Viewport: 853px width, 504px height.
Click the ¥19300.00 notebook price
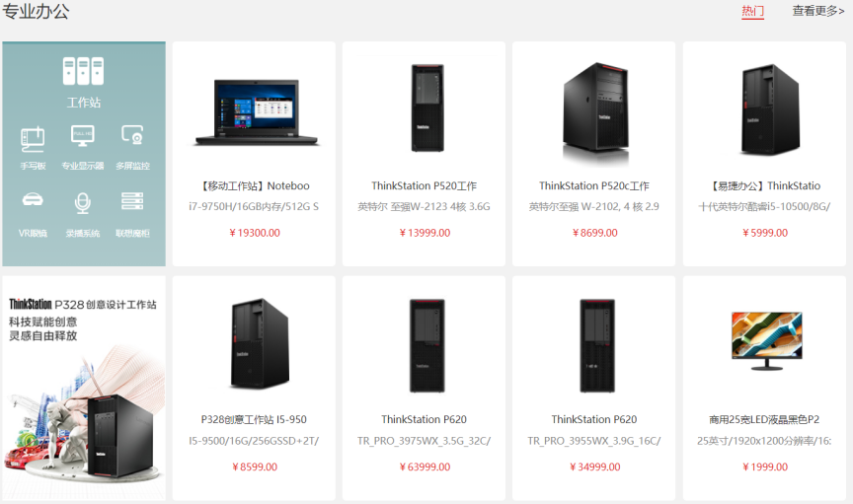pyautogui.click(x=254, y=233)
